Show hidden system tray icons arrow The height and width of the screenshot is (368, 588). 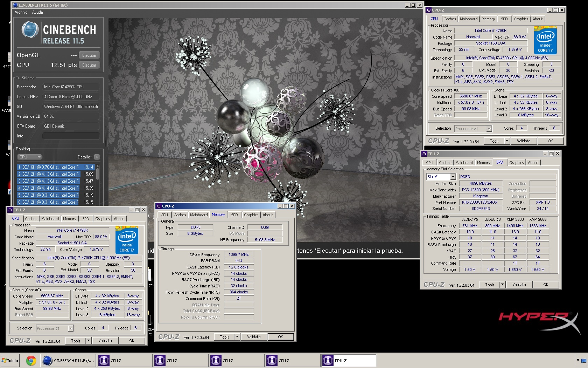tap(578, 360)
